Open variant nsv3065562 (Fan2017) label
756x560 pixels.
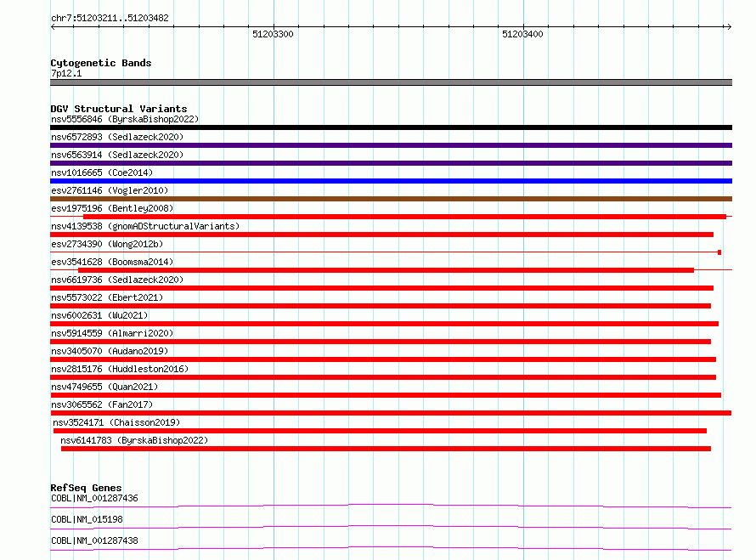[x=102, y=404]
